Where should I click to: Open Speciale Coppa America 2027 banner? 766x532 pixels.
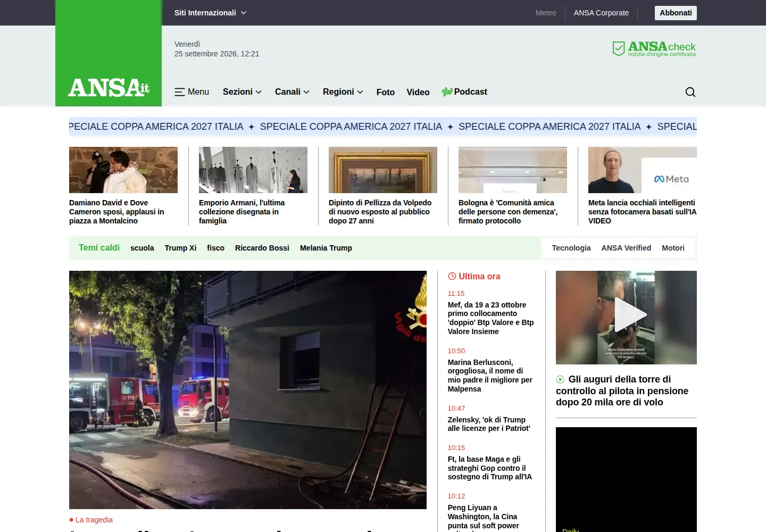(x=383, y=127)
